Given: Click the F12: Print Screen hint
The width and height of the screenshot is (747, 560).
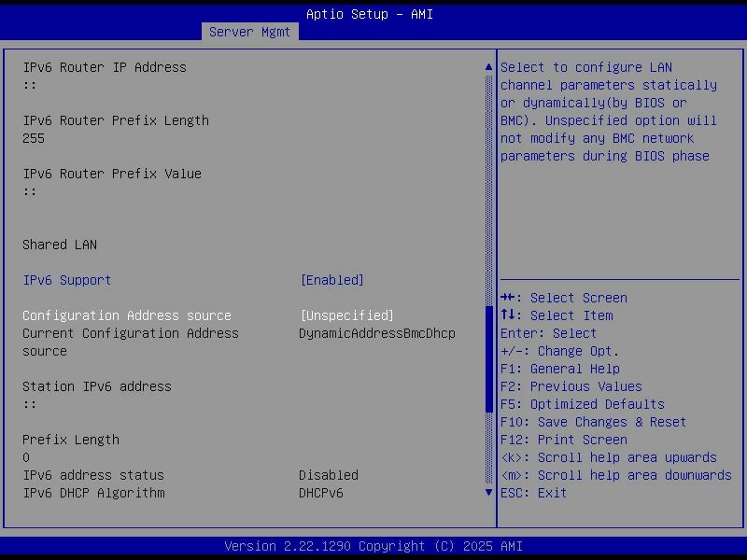Looking at the screenshot, I should (x=564, y=440).
